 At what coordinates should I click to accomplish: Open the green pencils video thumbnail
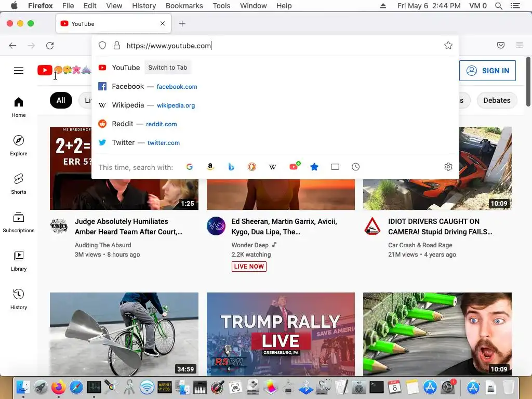(437, 334)
